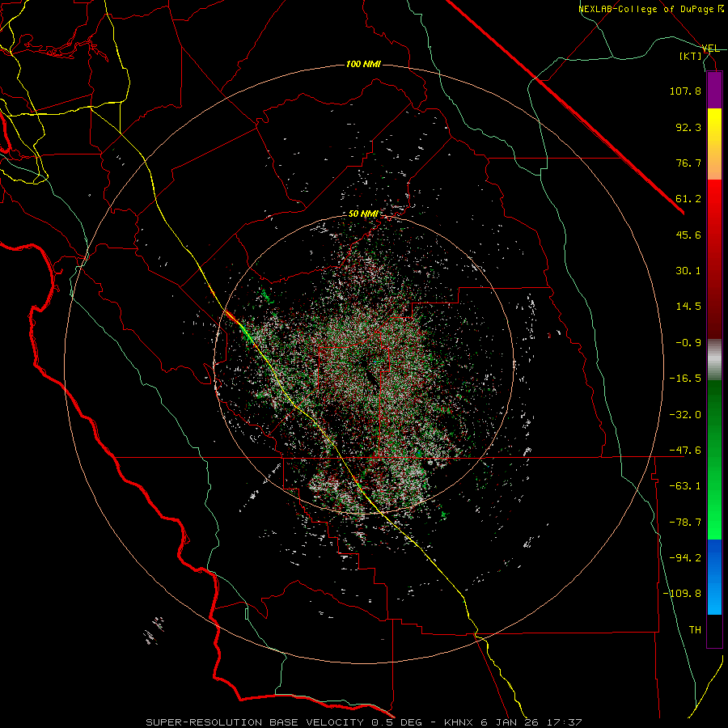The image size is (728, 728).
Task: Select the -32.0 legend value
Action: (x=685, y=414)
